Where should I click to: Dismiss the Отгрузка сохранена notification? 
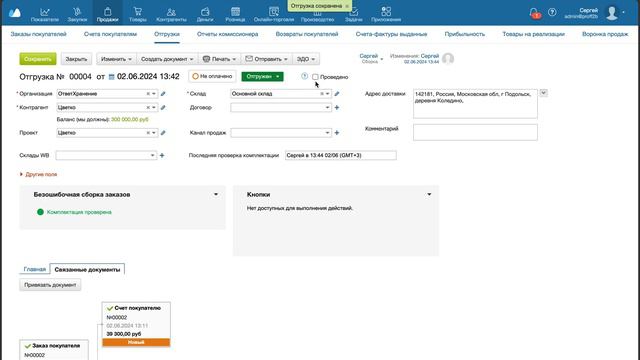tap(347, 6)
